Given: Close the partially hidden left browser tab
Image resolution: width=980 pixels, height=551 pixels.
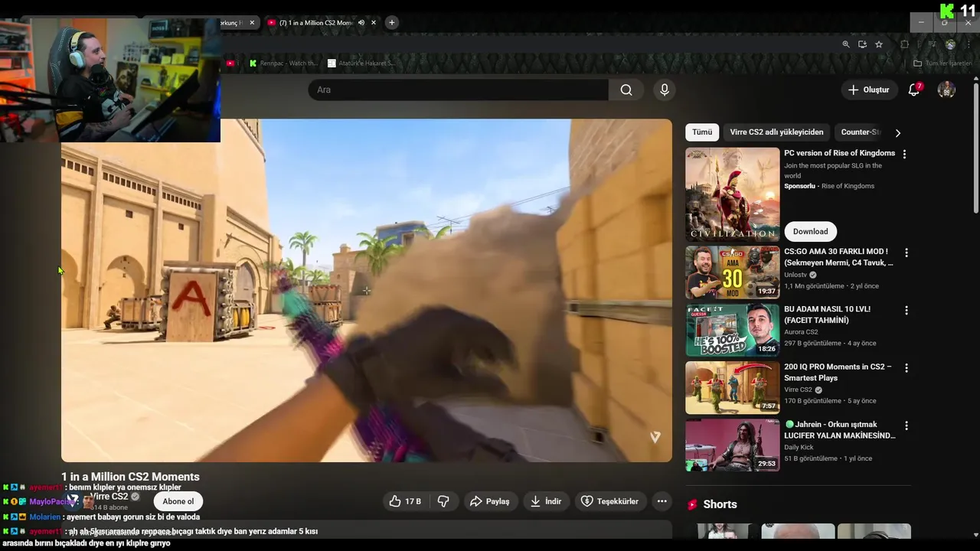Looking at the screenshot, I should point(252,23).
